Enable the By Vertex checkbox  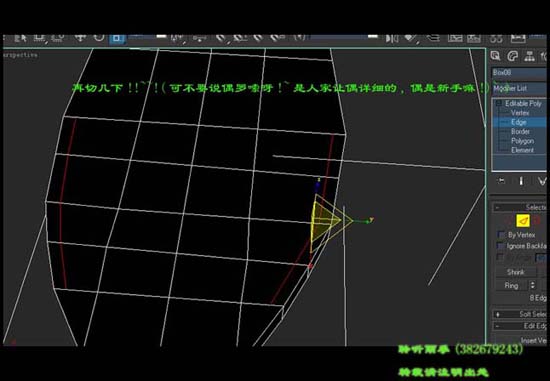click(x=501, y=235)
